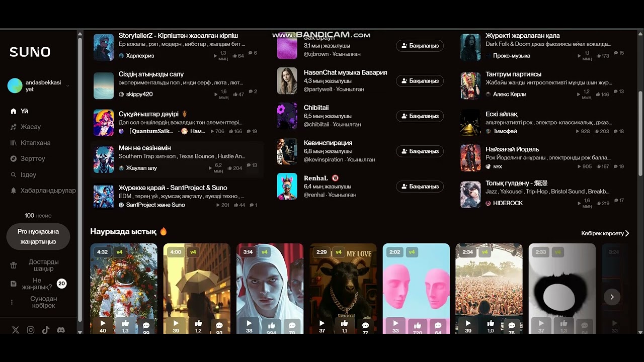
Task: Click the sidebar scrollbar up arrow
Action: coord(80,34)
